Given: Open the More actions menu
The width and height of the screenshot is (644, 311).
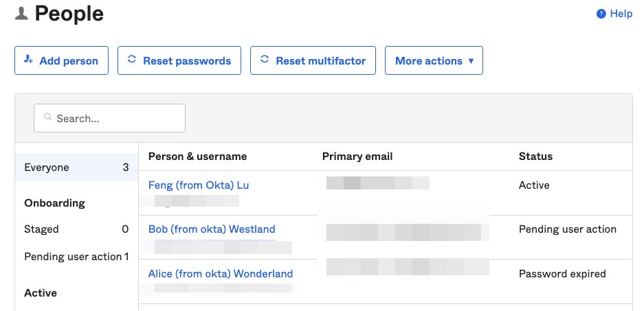Looking at the screenshot, I should (434, 60).
